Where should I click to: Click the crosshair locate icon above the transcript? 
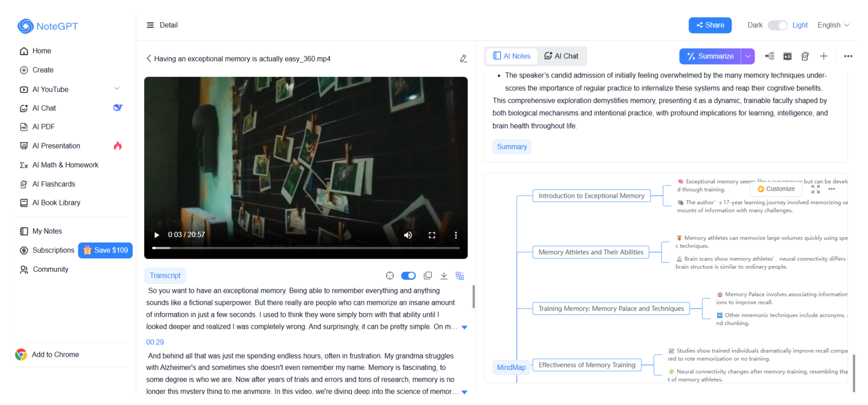click(x=389, y=276)
